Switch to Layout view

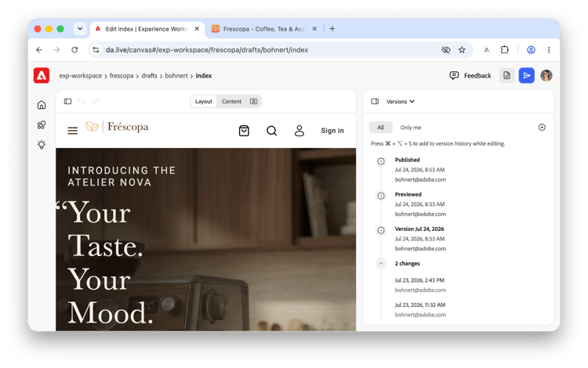pyautogui.click(x=204, y=102)
